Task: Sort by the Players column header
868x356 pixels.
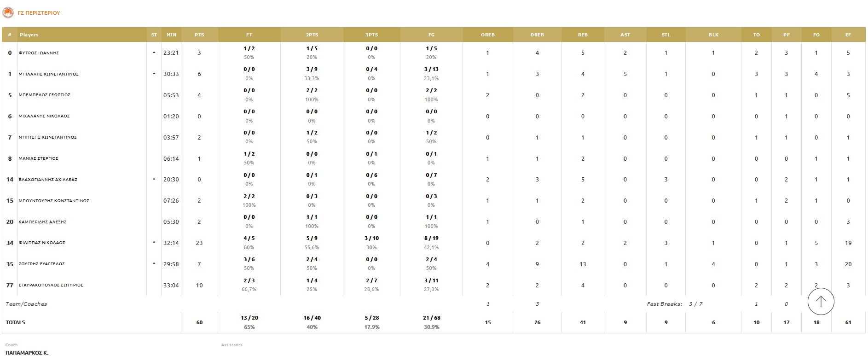Action: coord(29,35)
